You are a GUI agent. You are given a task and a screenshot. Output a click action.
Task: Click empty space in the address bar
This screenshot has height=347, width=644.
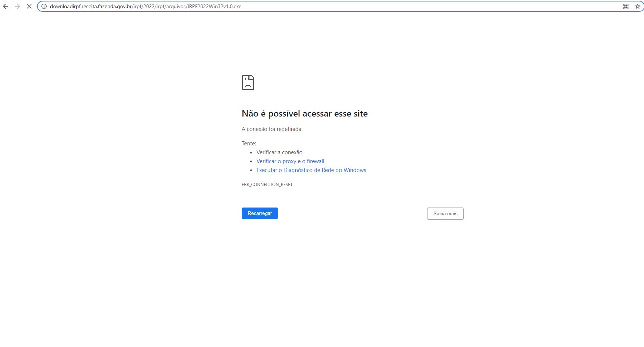tap(407, 6)
